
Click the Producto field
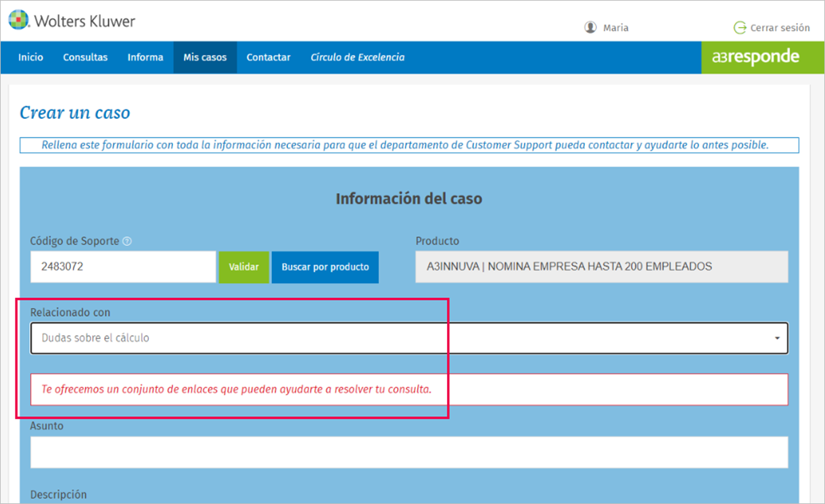(602, 267)
